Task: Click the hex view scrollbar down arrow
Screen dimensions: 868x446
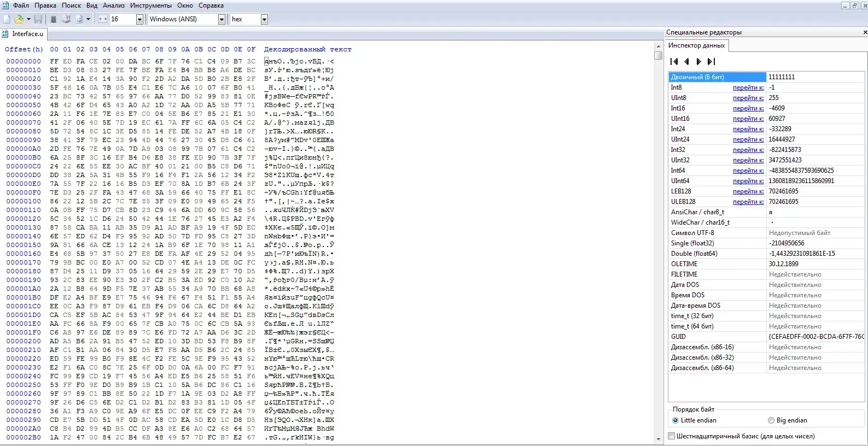Action: [659, 439]
